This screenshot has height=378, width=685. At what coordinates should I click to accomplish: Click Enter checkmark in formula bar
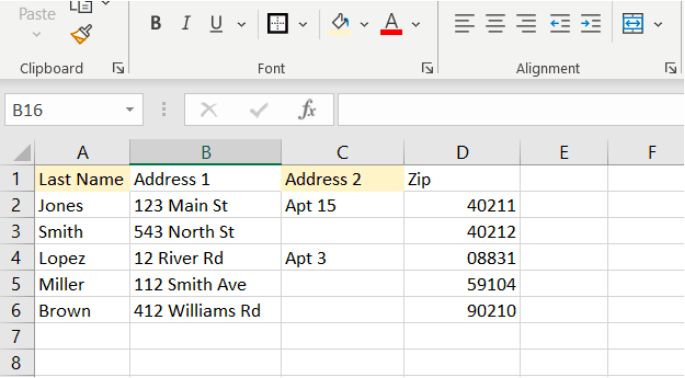(x=259, y=110)
